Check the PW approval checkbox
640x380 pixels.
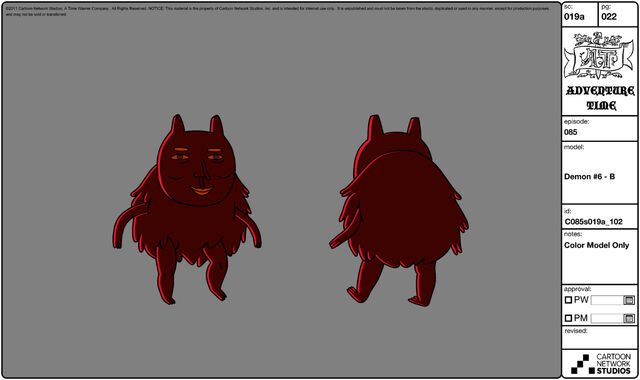tap(568, 300)
